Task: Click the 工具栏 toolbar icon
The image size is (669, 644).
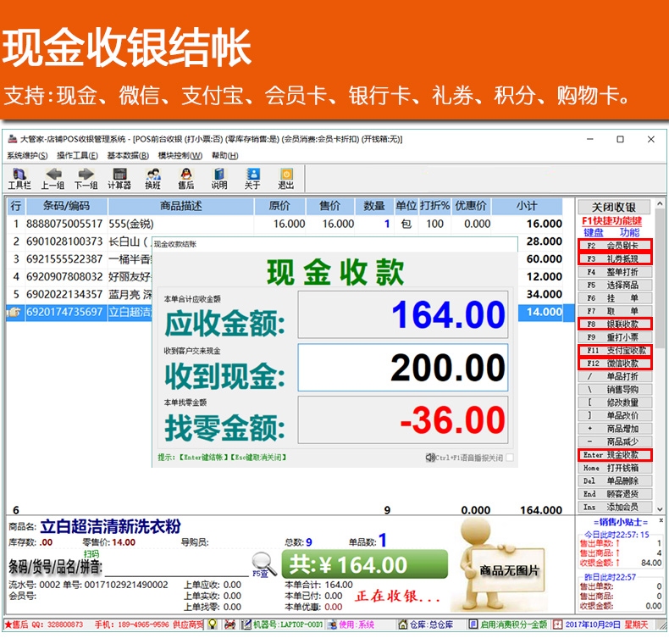Action: (19, 179)
